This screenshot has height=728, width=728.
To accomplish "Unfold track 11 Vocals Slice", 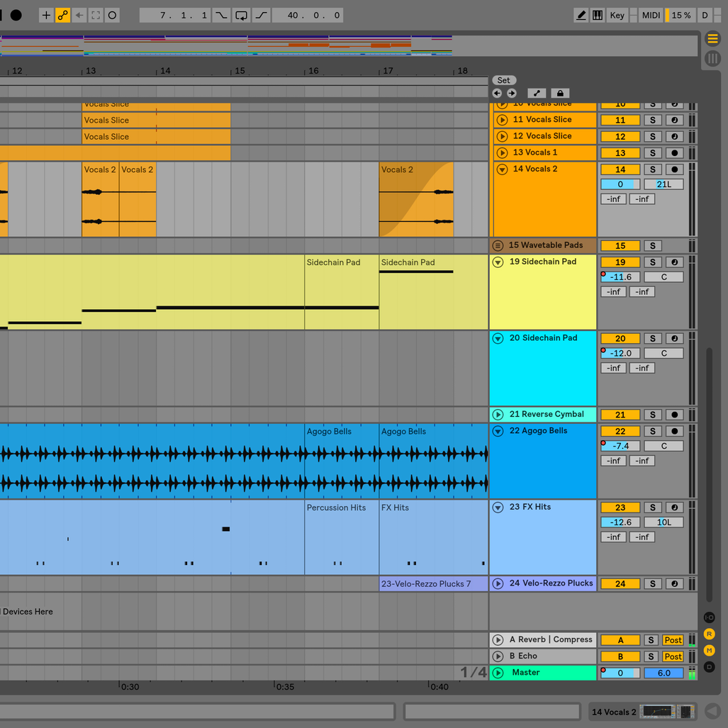I will 502,120.
